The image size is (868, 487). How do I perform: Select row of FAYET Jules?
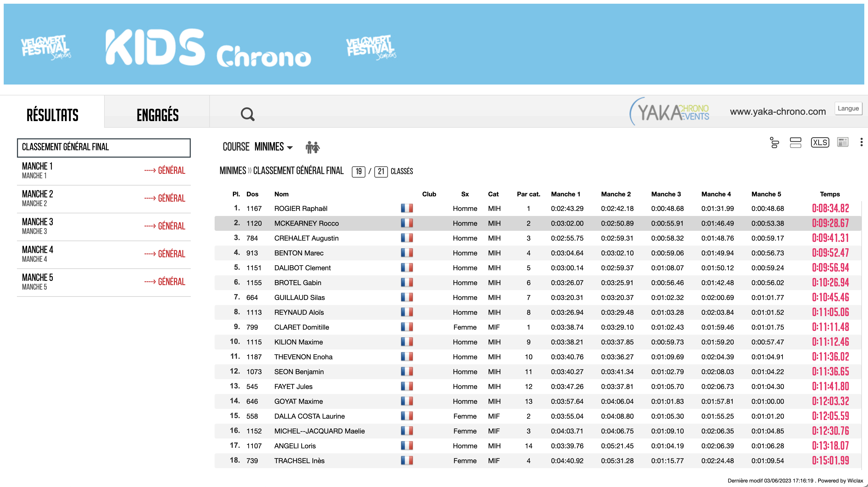538,386
